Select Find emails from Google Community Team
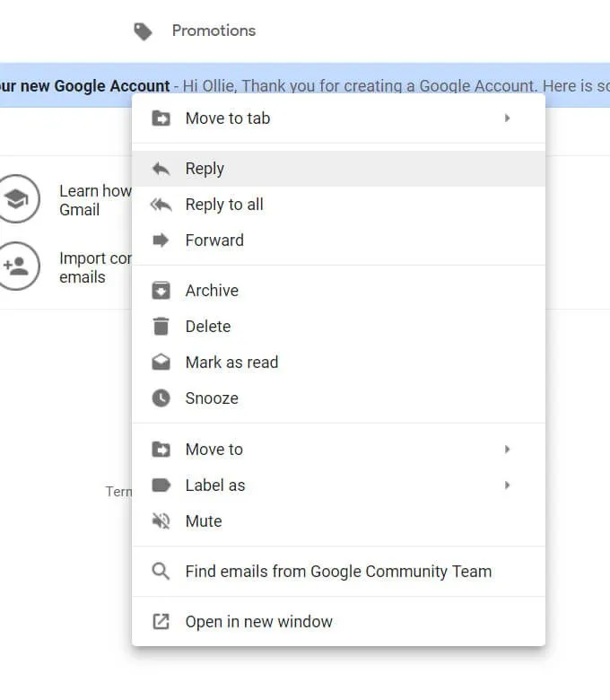This screenshot has width=610, height=700. (x=339, y=572)
